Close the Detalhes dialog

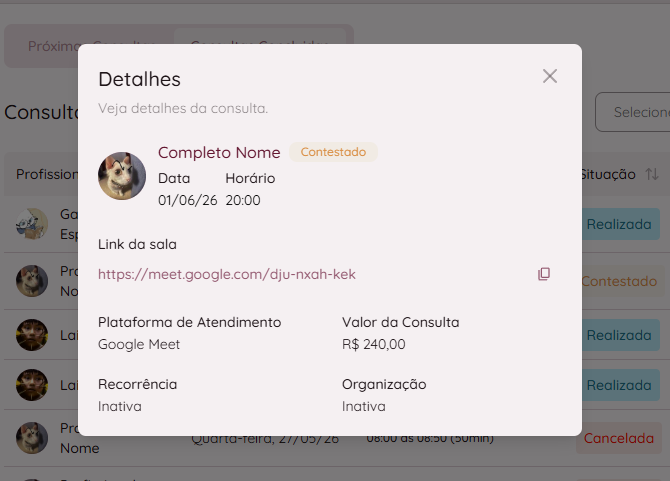tap(550, 76)
